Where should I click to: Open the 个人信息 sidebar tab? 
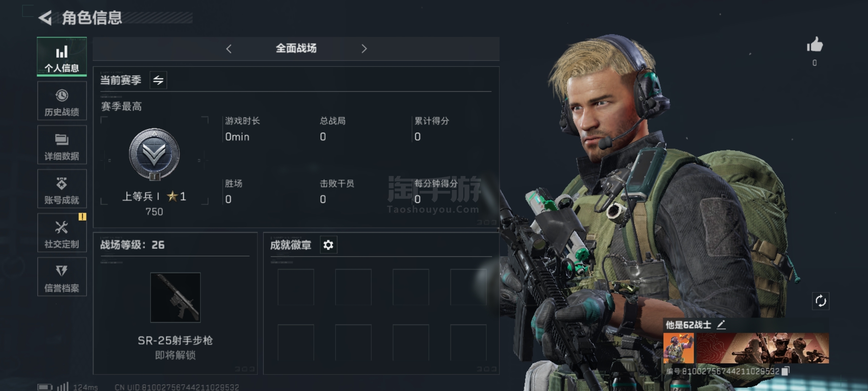coord(62,57)
